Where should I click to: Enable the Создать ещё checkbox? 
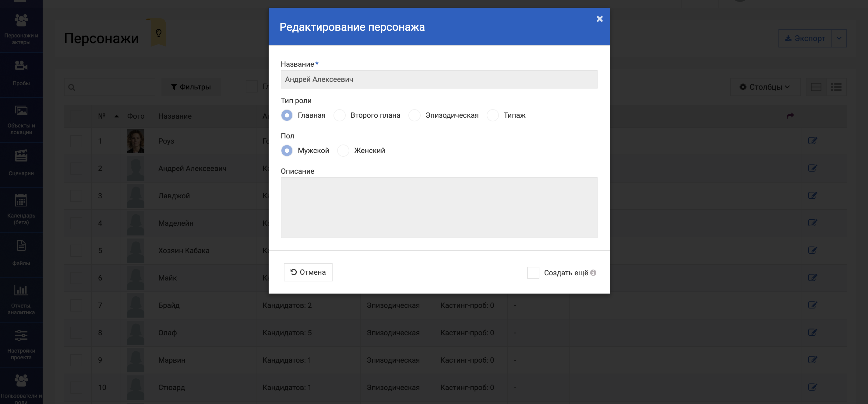(x=533, y=273)
